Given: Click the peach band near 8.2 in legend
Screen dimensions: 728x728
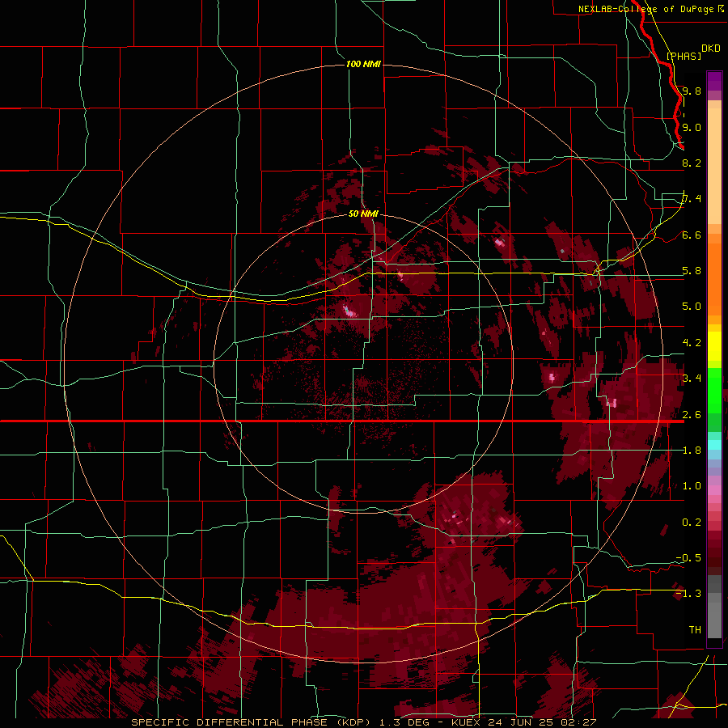Looking at the screenshot, I should point(714,166).
